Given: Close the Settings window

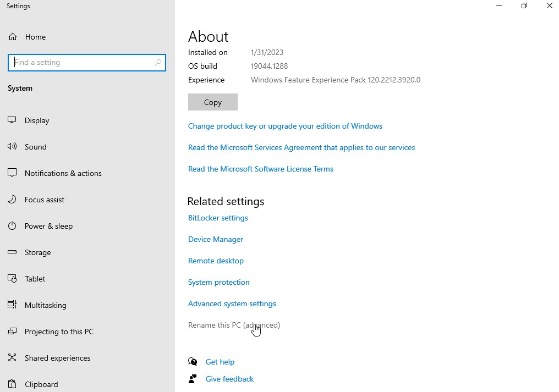Looking at the screenshot, I should pos(550,5).
